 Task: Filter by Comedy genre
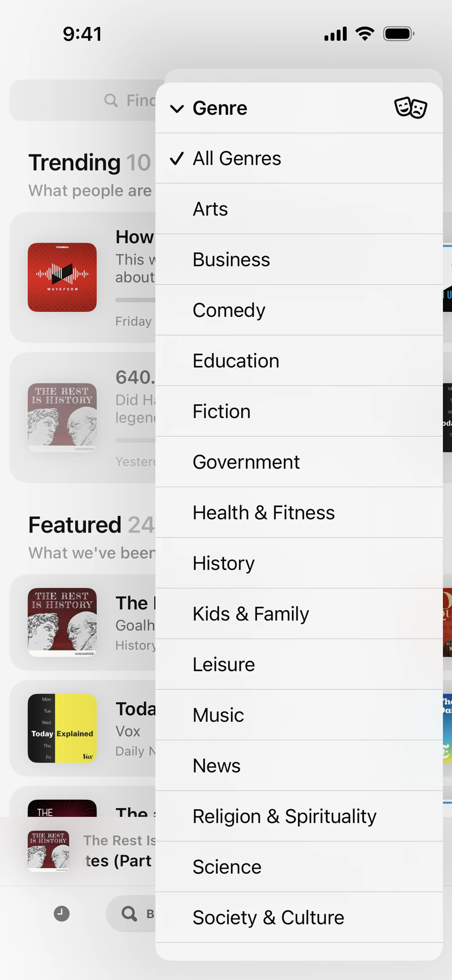coord(229,310)
